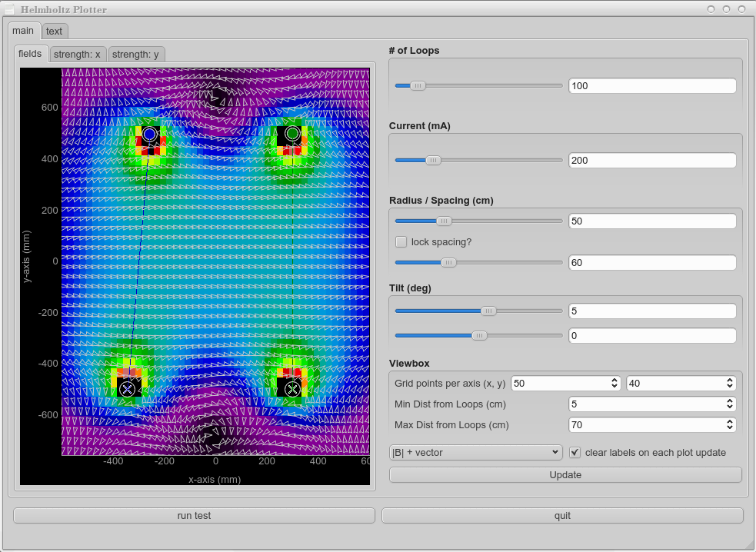Click the bottom-left crossed coil marker
This screenshot has height=552, width=756.
pos(128,389)
